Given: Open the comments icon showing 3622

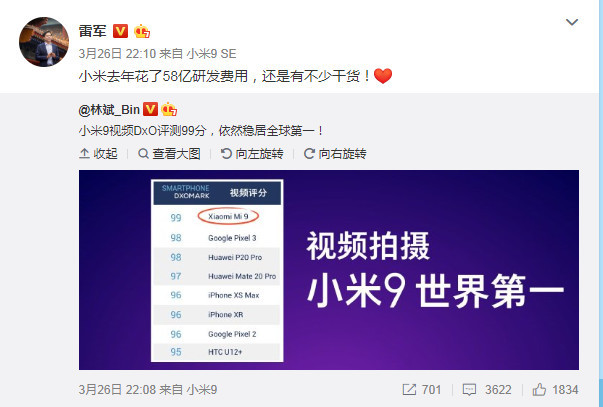Looking at the screenshot, I should tap(487, 390).
